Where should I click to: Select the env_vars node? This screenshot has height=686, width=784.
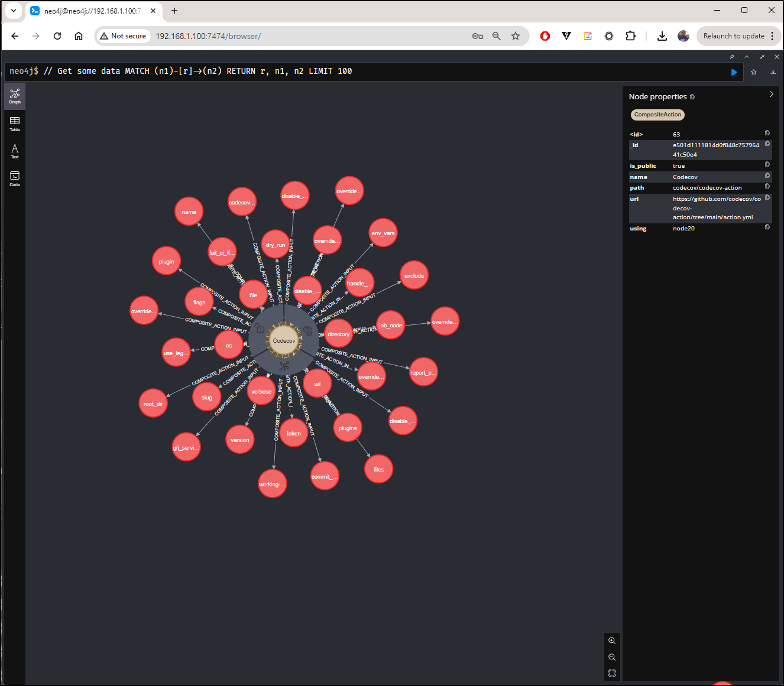tap(383, 233)
